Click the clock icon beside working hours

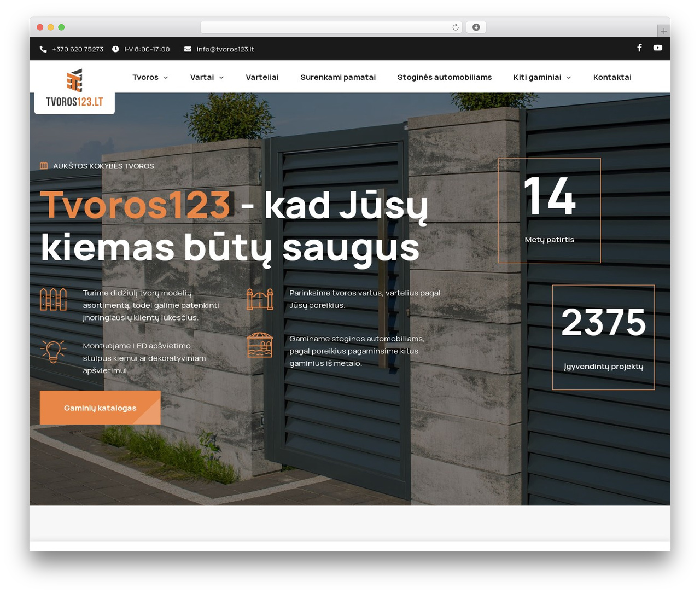click(115, 49)
